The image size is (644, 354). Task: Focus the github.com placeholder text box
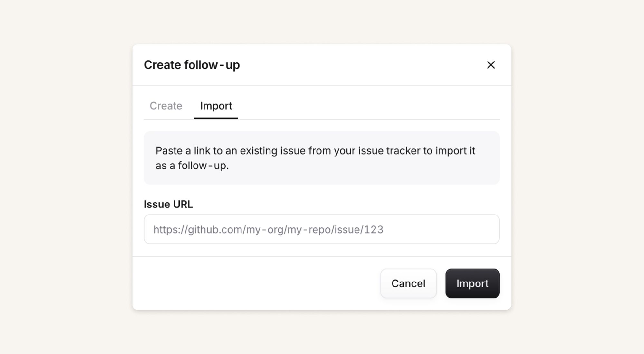(321, 229)
